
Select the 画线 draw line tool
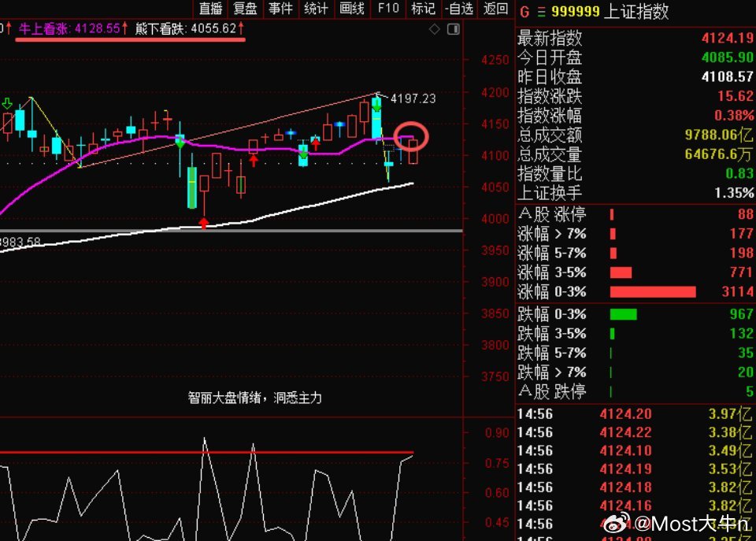point(351,9)
